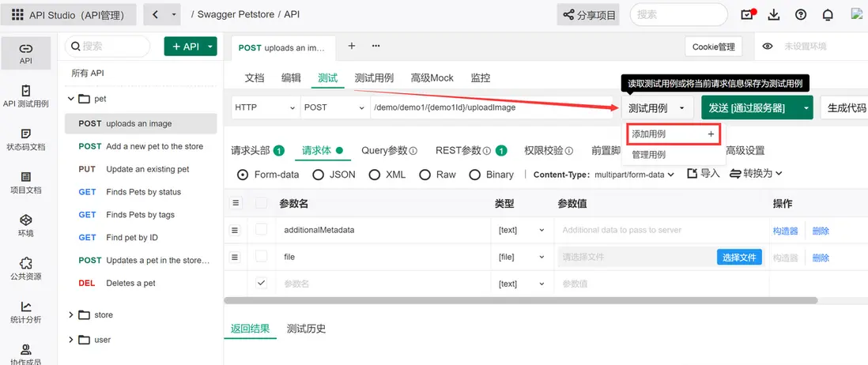Select the Binary radio button

pos(475,175)
